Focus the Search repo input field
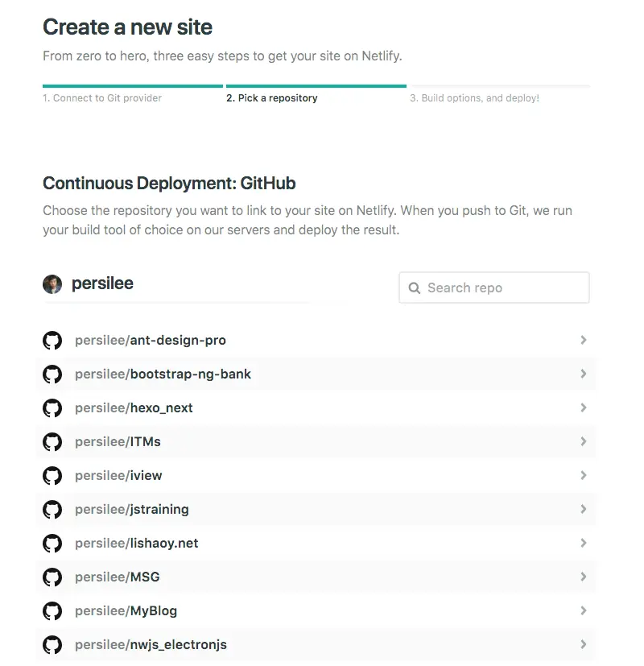644x666 pixels. click(x=503, y=288)
